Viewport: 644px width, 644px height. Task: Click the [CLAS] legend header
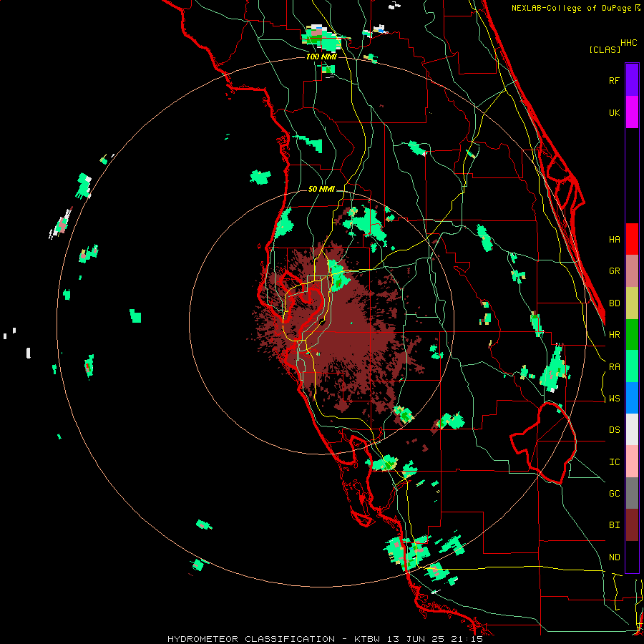pyautogui.click(x=605, y=50)
